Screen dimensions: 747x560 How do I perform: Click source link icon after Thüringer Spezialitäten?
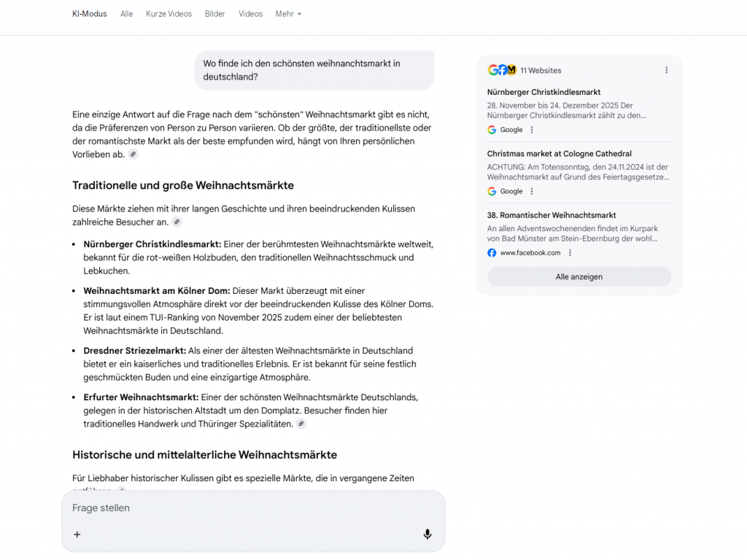(x=301, y=424)
